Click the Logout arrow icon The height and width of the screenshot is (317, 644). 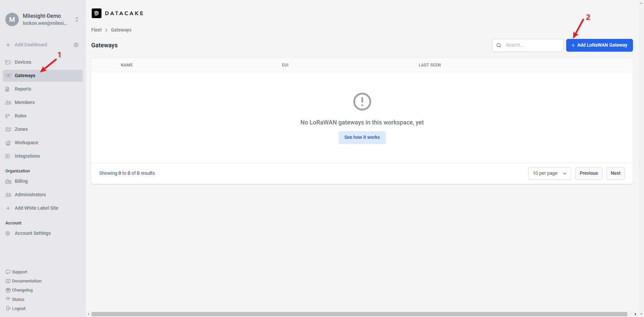pyautogui.click(x=8, y=309)
